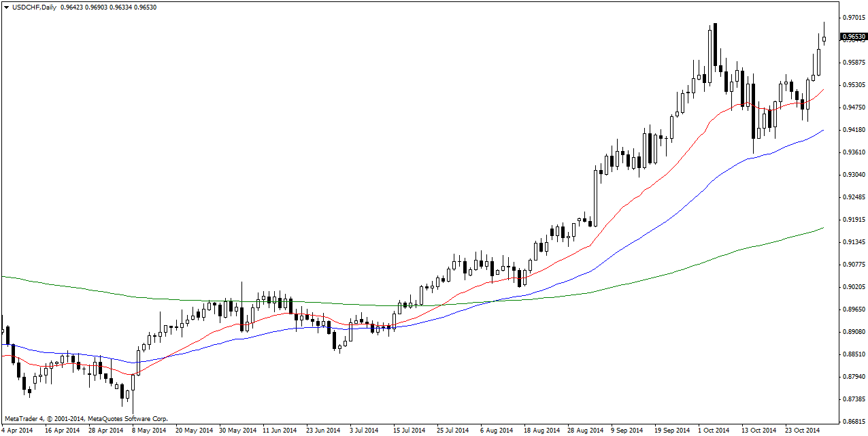Screen dimensions: 868x436
Task: Select the highlighted current price label 0.96530
Action: 853,37
